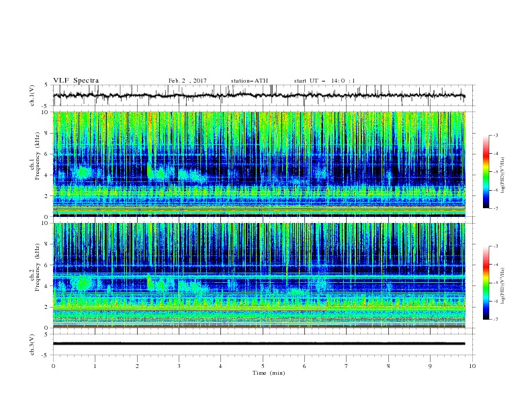Click the ch.2 PSD color bar
Viewport: 532px width, 411px height.
(x=486, y=283)
